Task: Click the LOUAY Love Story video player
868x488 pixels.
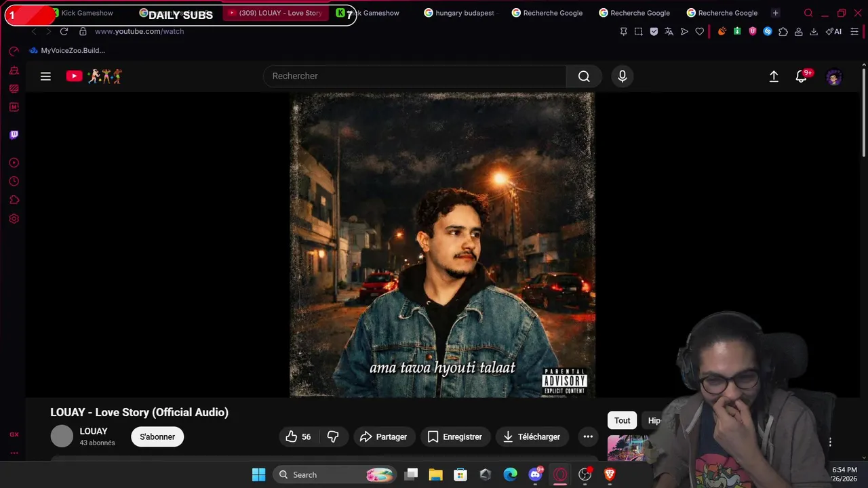Action: pos(443,245)
